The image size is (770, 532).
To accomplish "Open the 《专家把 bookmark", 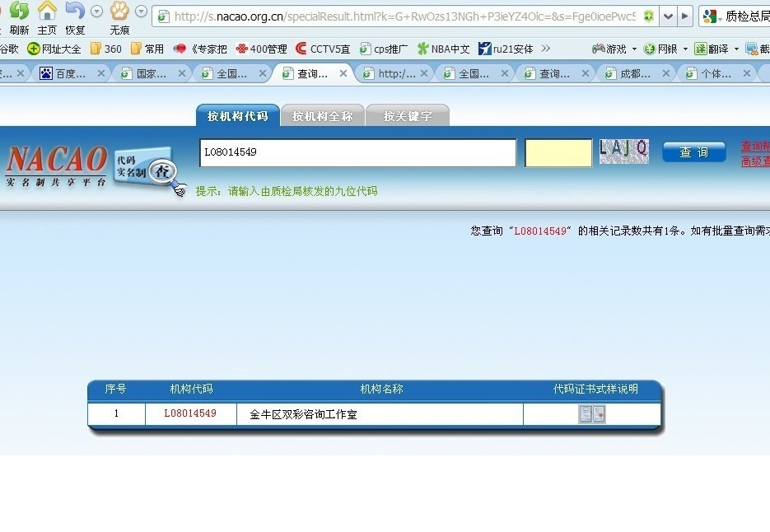I will click(200, 49).
